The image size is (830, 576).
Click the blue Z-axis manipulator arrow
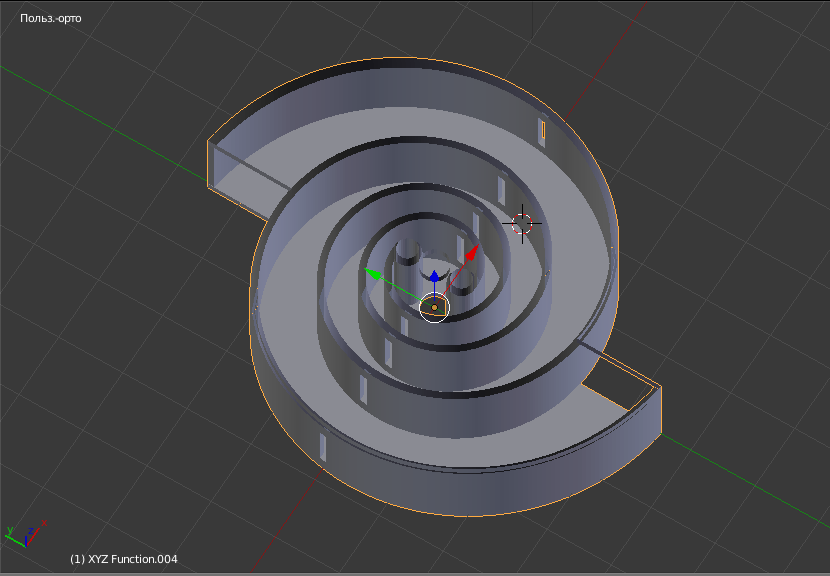click(x=434, y=276)
